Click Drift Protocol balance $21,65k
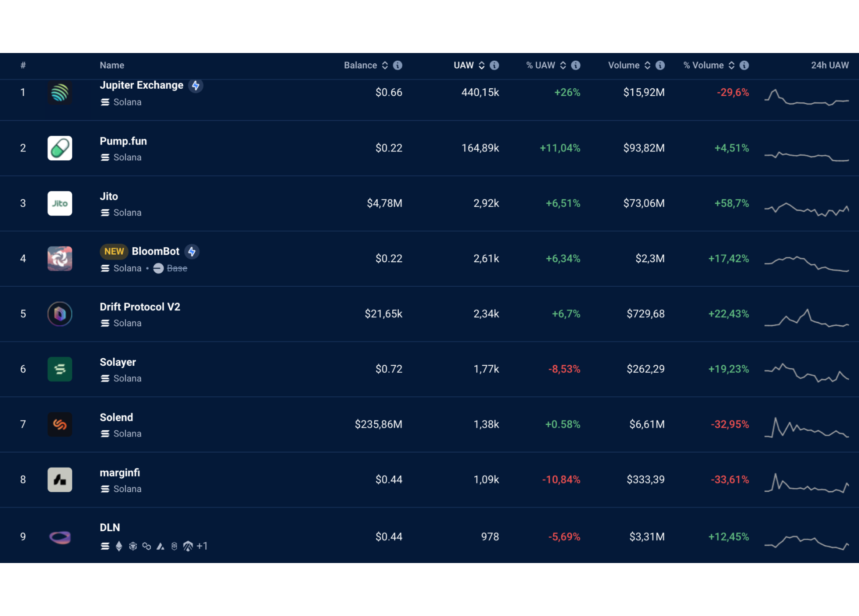Screen dimensions: 859x616 pyautogui.click(x=383, y=314)
